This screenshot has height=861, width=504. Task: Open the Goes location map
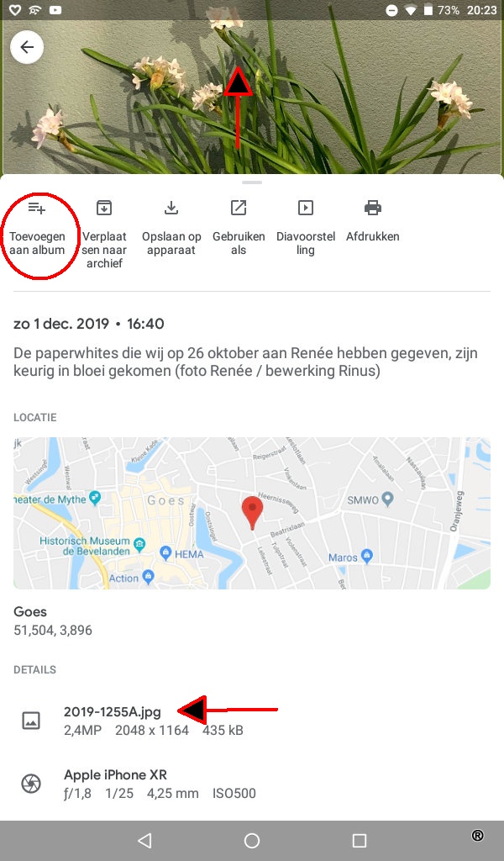click(x=252, y=514)
